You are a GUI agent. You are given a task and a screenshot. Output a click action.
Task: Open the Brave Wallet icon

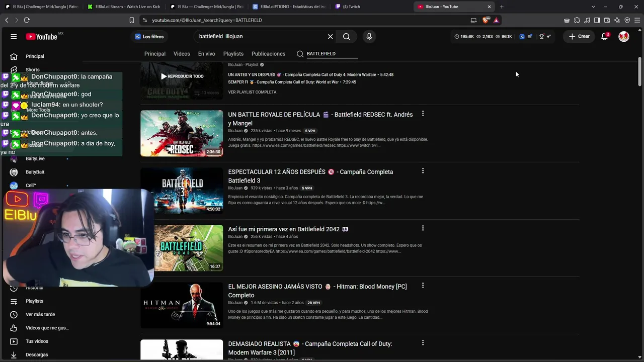607,20
